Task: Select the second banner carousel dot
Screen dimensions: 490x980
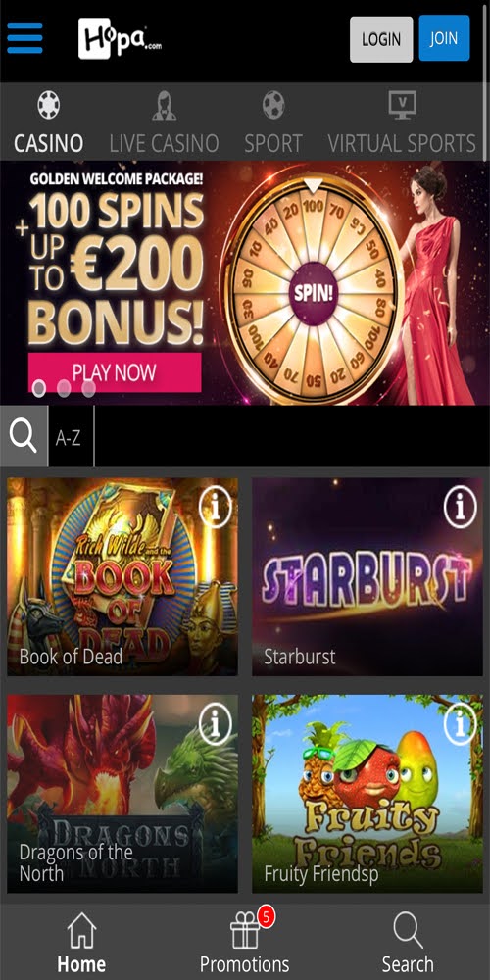Action: 64,389
